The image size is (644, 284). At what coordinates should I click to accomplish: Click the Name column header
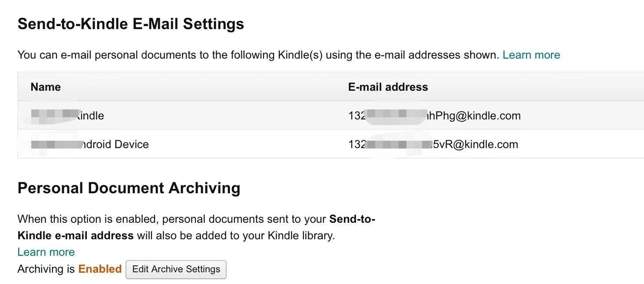point(46,87)
